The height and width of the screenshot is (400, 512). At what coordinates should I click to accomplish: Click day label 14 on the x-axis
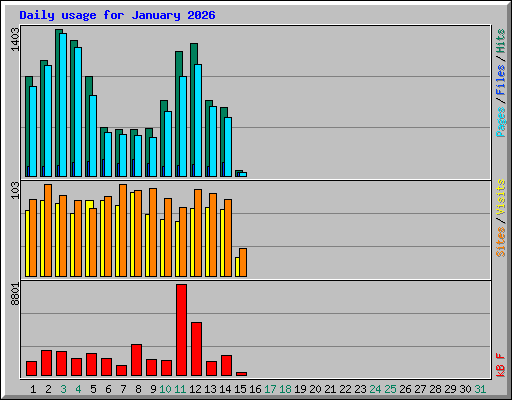[x=225, y=389]
